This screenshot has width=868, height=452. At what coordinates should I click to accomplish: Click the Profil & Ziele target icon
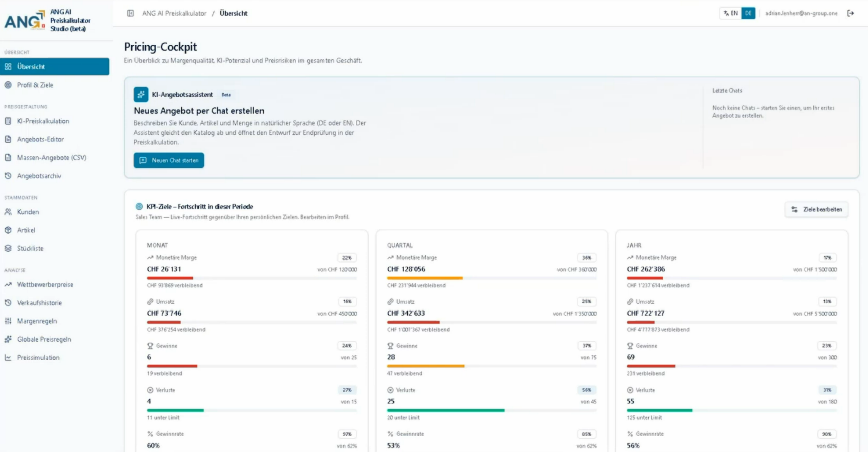8,85
